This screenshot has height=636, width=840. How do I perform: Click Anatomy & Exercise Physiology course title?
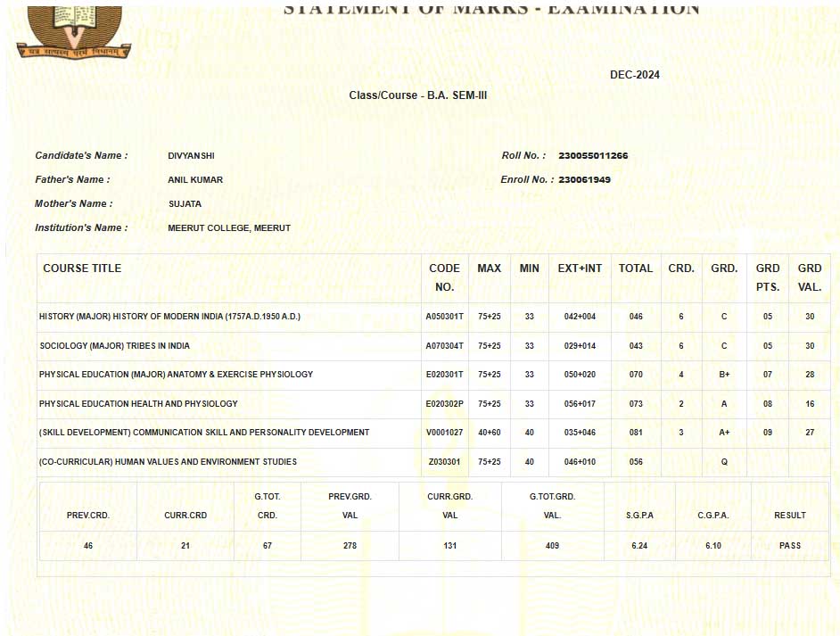[176, 375]
